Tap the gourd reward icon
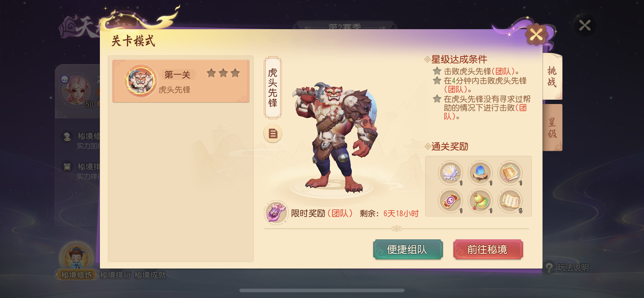The image size is (644, 298). point(480,201)
